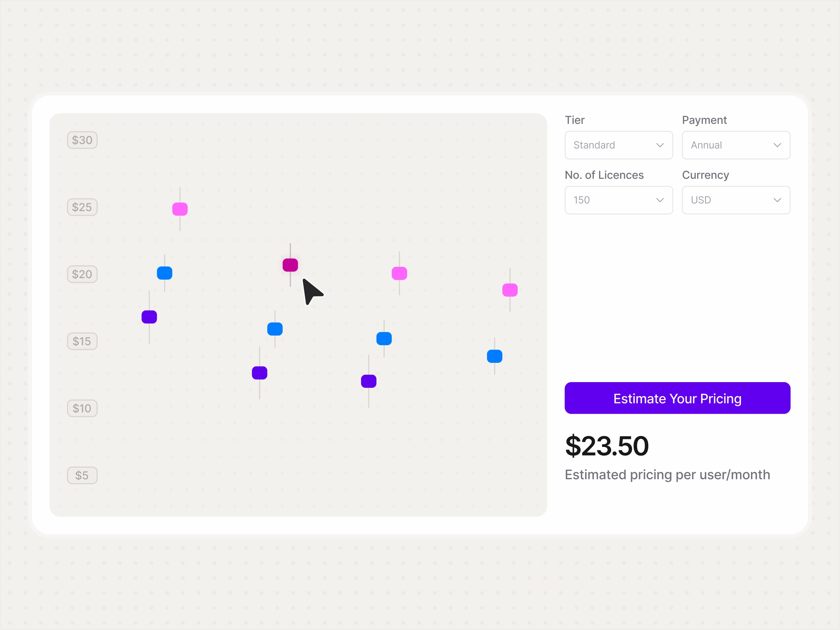Click the $5 price axis label
This screenshot has height=630, width=840.
point(82,475)
